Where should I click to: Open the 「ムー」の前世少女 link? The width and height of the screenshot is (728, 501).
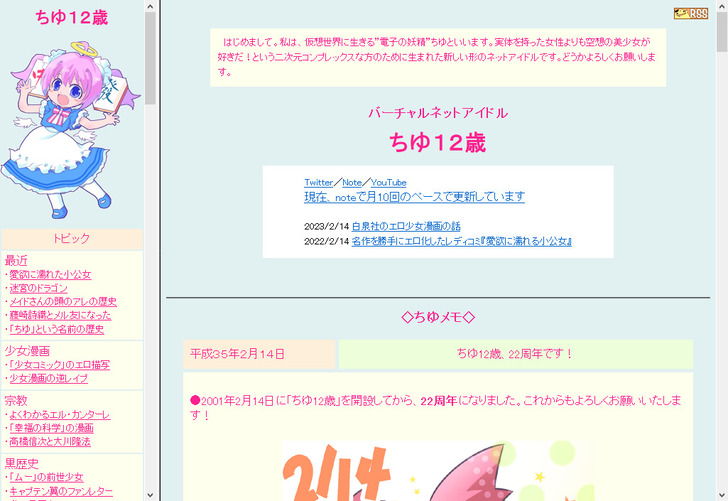(48, 478)
